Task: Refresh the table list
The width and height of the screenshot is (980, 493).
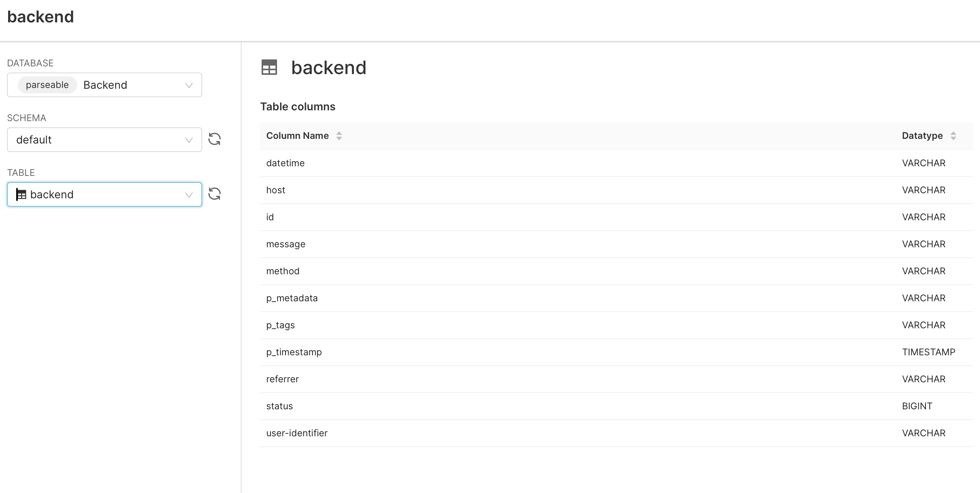Action: point(215,194)
